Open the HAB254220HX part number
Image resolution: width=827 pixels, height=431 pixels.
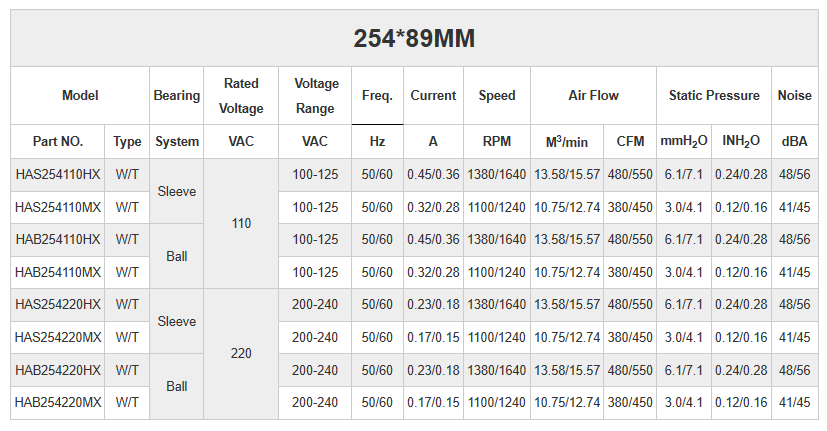58,369
